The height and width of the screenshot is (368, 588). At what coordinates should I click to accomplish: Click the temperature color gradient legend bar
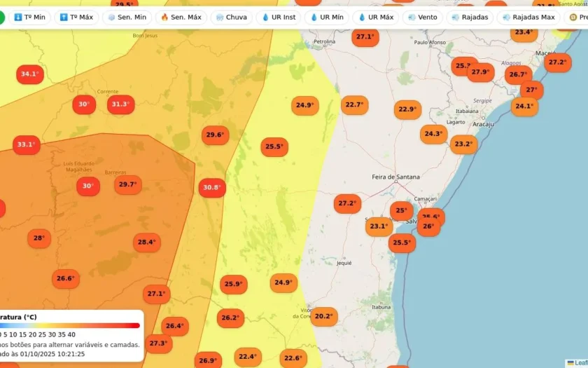click(x=70, y=325)
